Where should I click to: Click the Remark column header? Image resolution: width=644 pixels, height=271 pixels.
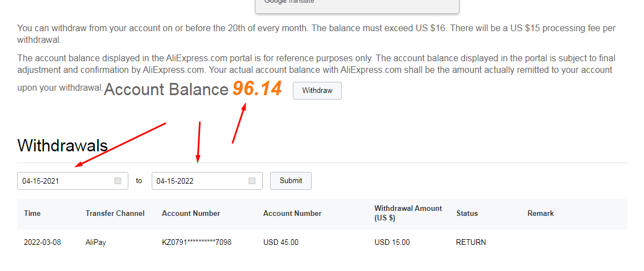(x=541, y=213)
